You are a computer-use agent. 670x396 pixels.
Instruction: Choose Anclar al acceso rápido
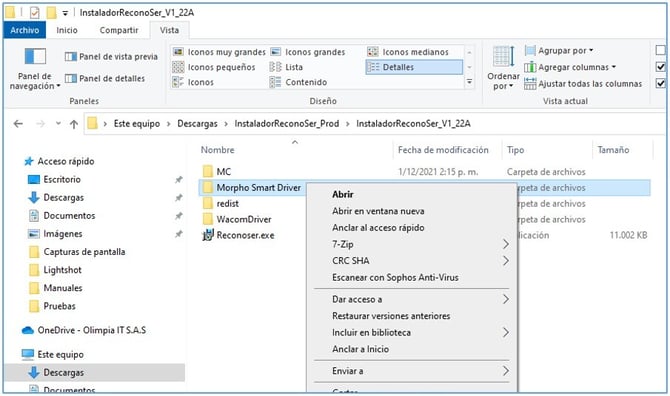(412, 228)
